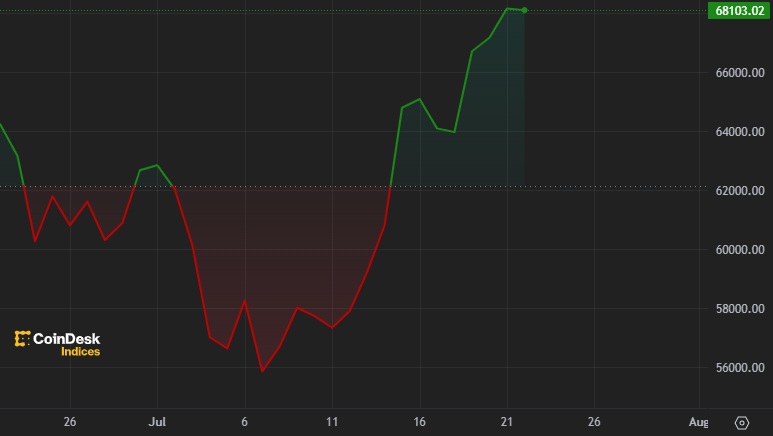Click the lowest red trough of the price line

click(x=262, y=371)
